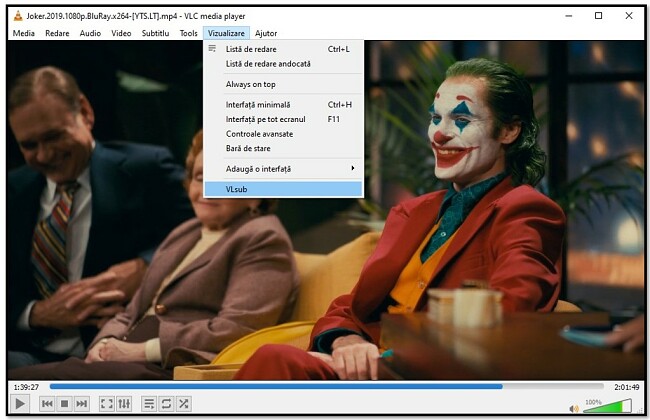Image resolution: width=650 pixels, height=420 pixels.
Task: Open the Subtitlu menu
Action: (x=155, y=33)
